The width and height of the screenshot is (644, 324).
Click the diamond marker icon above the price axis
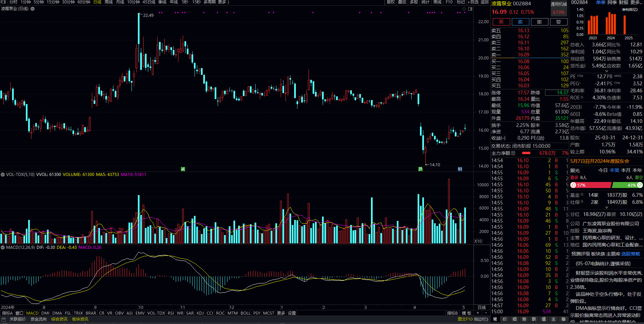(x=465, y=9)
